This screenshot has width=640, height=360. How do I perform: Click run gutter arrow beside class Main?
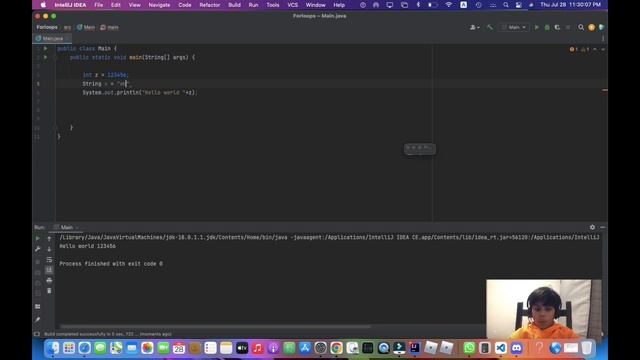pyautogui.click(x=45, y=48)
